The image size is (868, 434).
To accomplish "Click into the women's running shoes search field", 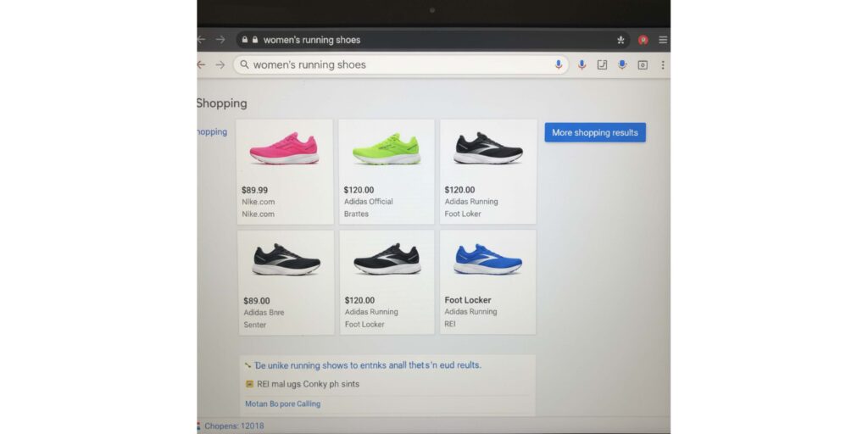I will coord(401,64).
